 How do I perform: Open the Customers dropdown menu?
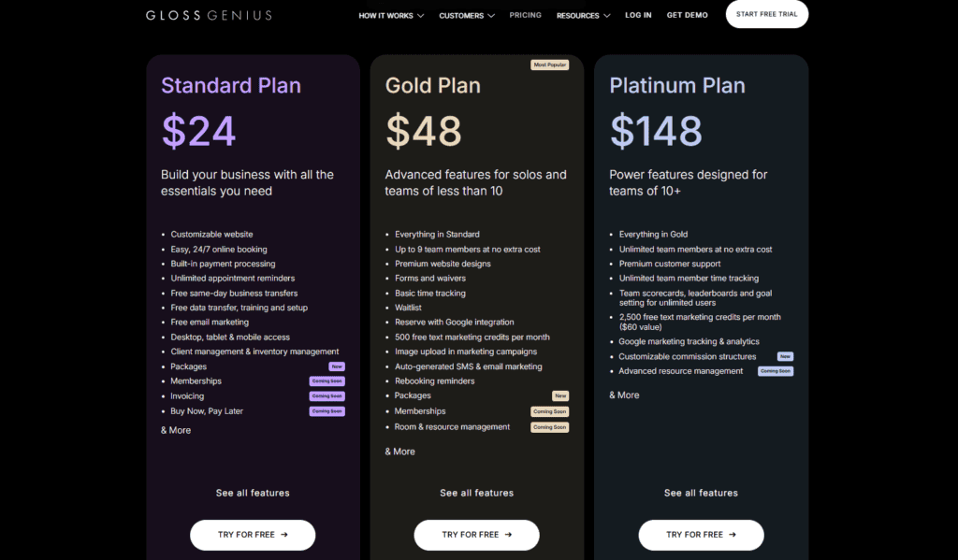[467, 15]
